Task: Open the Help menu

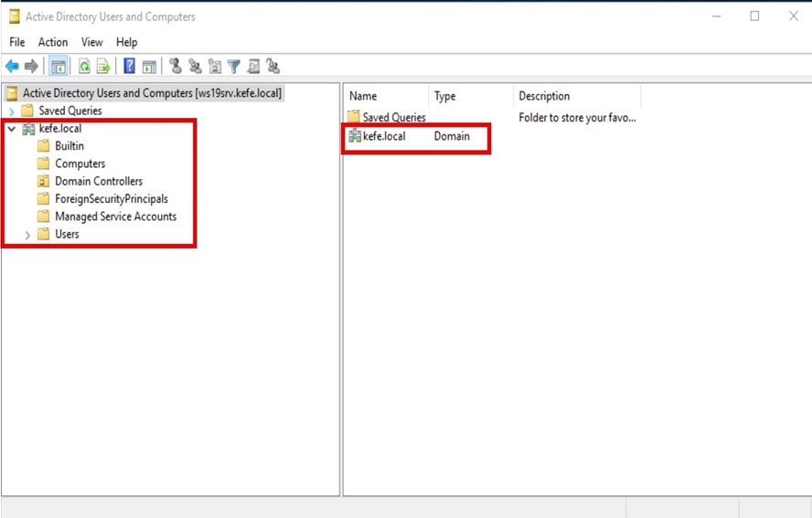Action: pos(126,42)
